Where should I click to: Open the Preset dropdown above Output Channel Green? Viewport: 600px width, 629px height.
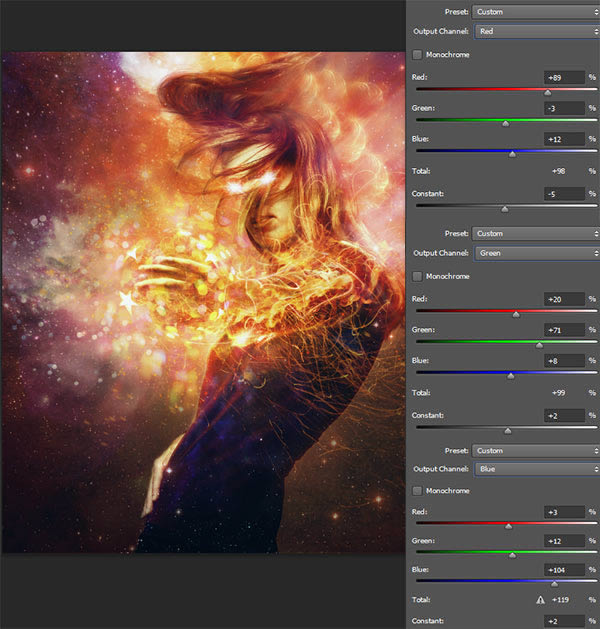coord(536,233)
